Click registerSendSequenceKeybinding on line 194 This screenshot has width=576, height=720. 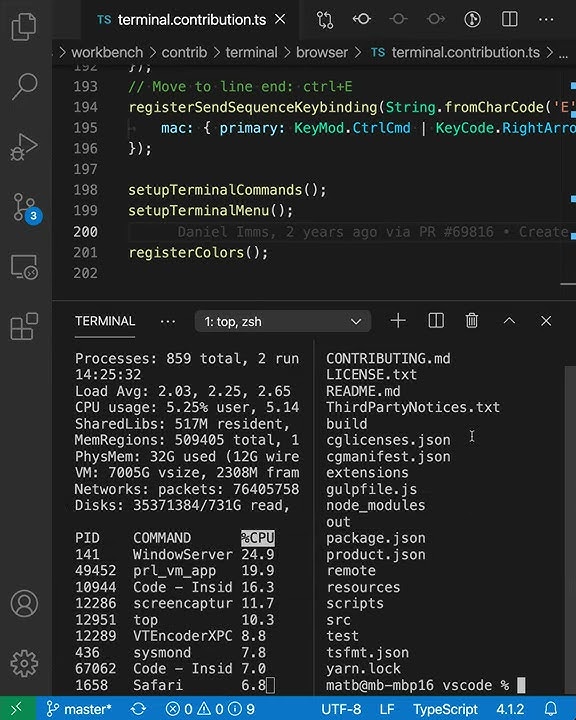[253, 107]
